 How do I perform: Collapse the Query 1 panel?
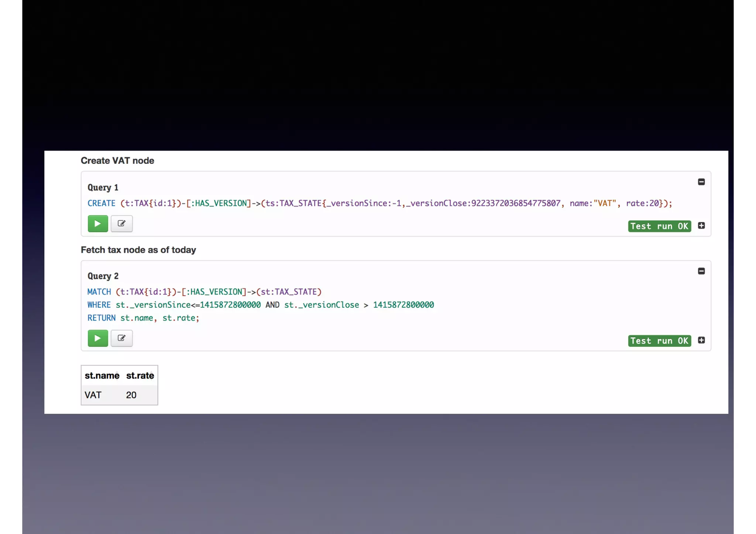point(701,182)
